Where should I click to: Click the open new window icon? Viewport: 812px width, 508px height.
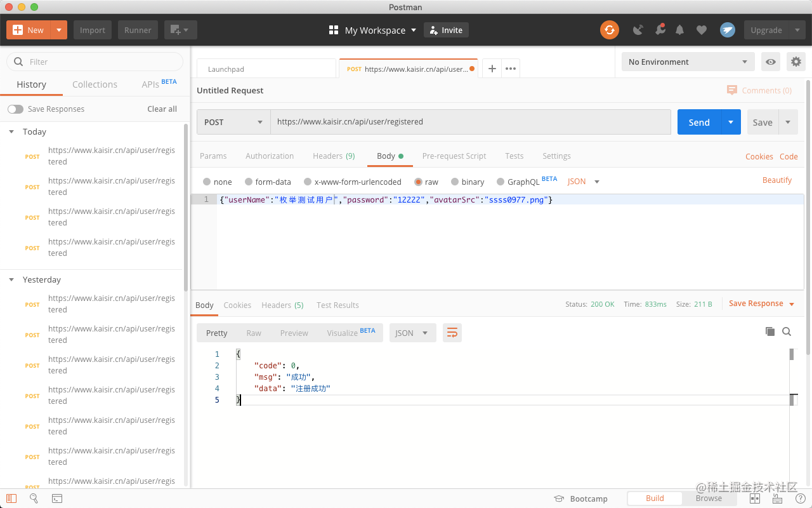(181, 30)
